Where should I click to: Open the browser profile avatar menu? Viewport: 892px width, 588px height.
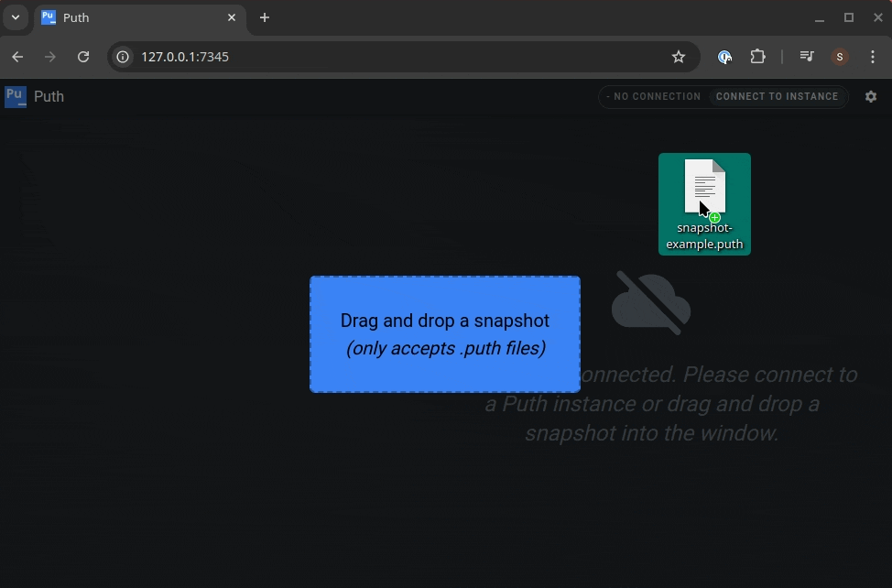839,57
